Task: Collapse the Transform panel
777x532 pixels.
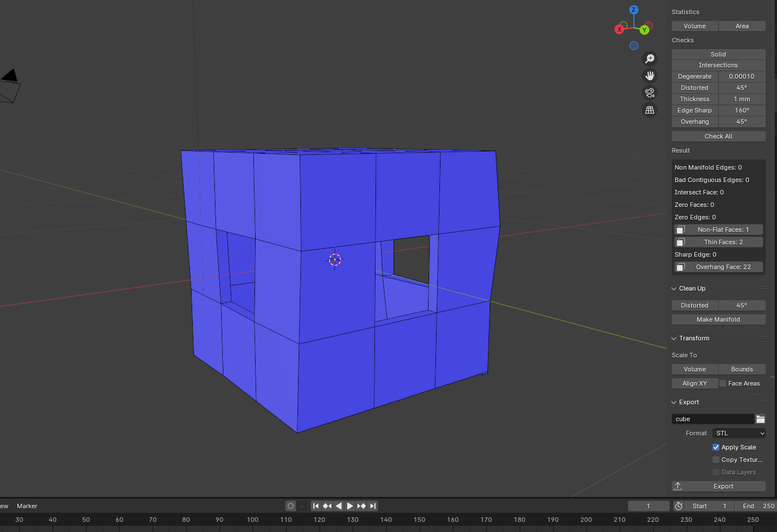Action: pyautogui.click(x=674, y=338)
